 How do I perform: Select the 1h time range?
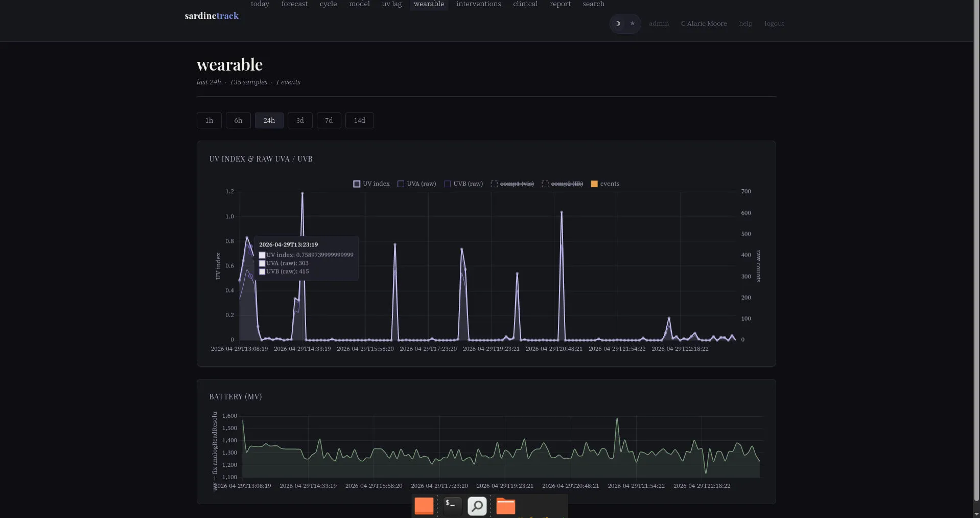point(209,121)
